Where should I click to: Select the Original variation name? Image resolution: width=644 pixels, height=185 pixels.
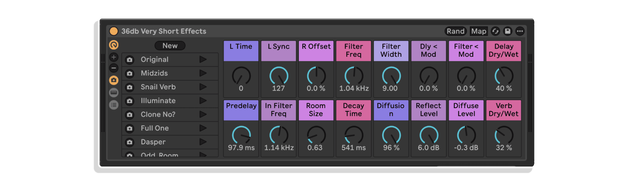(x=154, y=59)
